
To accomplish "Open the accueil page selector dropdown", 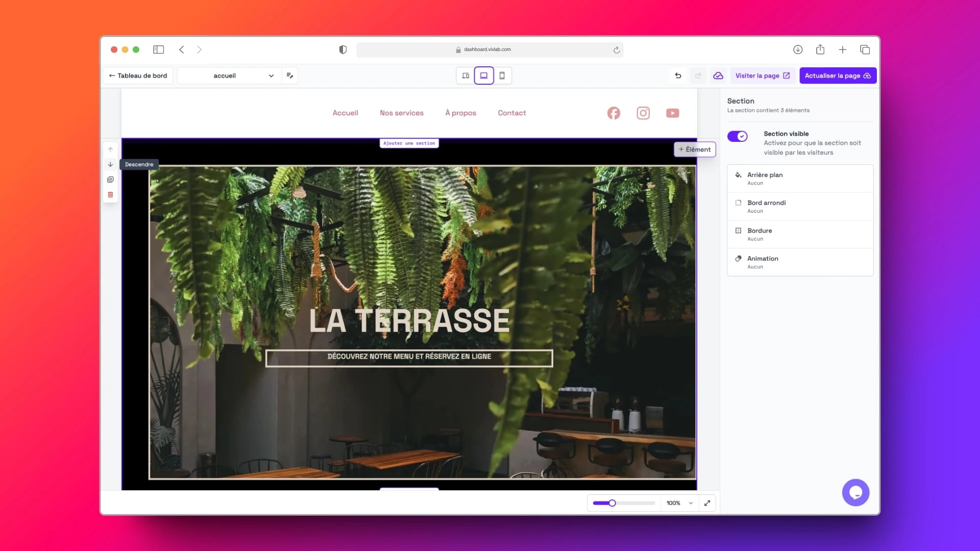I will (x=229, y=76).
